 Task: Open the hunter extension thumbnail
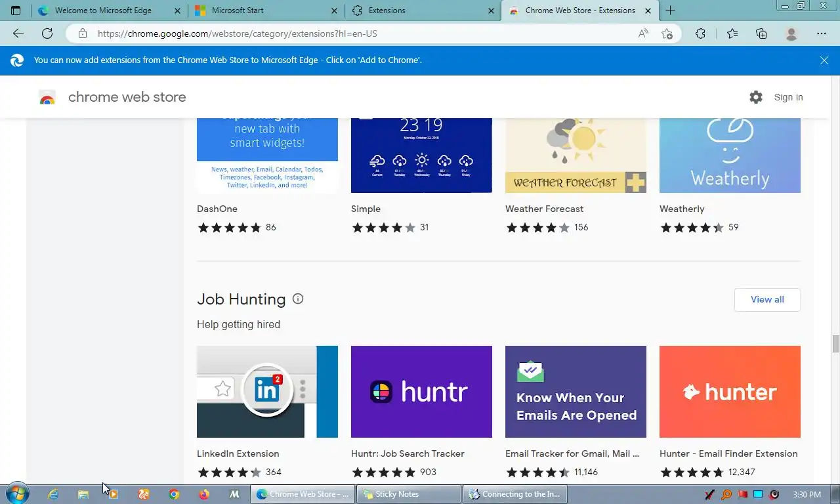(730, 392)
